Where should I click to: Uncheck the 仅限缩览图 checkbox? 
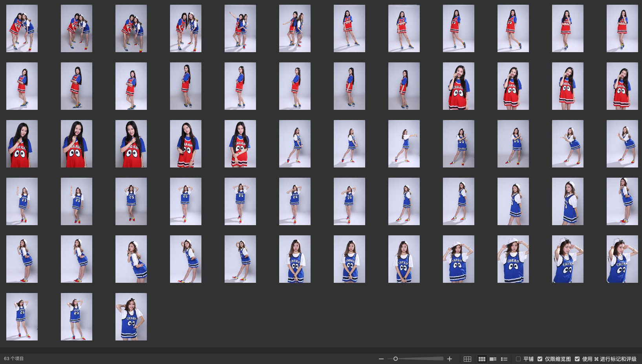point(540,359)
